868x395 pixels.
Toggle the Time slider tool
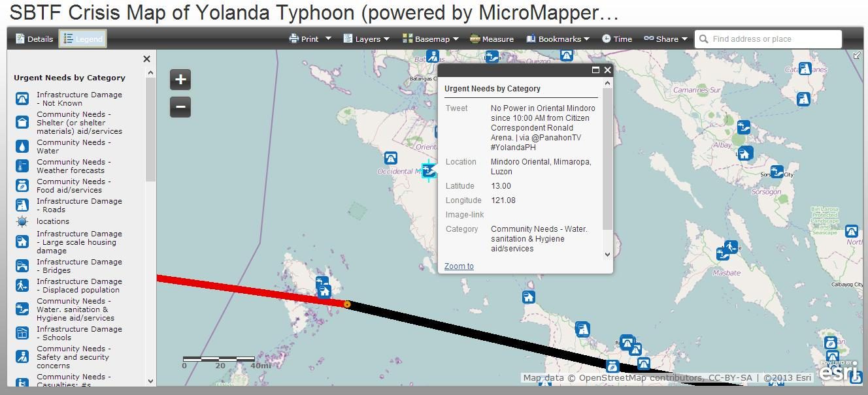(x=617, y=39)
